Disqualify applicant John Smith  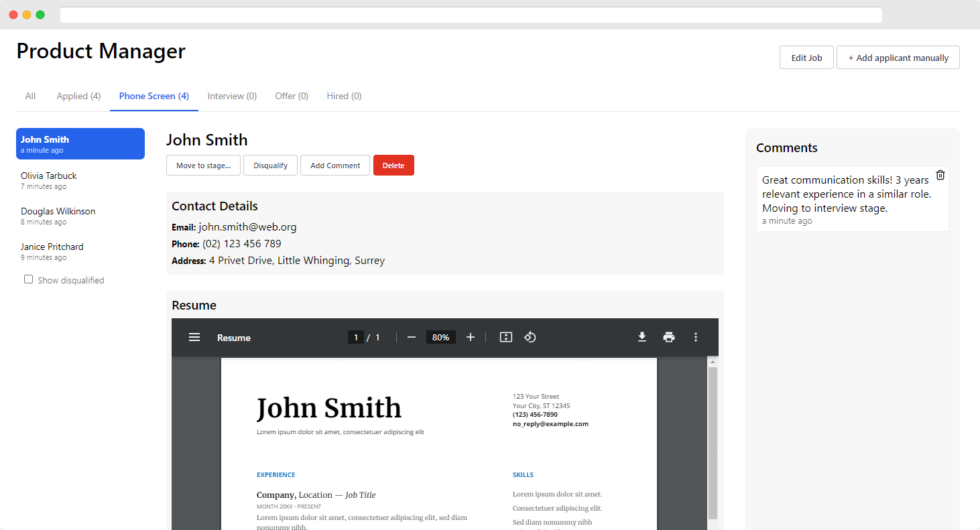[x=270, y=165]
